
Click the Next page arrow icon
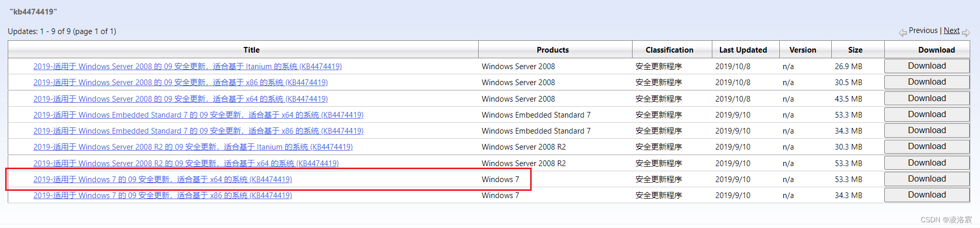pyautogui.click(x=966, y=33)
